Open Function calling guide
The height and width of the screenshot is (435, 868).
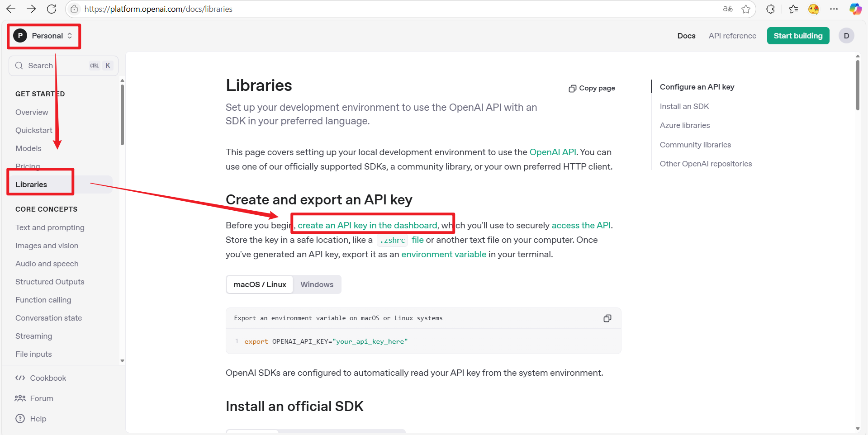click(43, 300)
